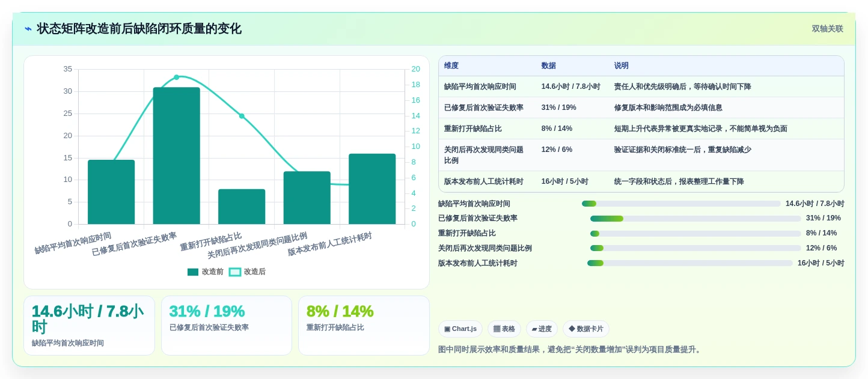868x379 pixels.
Task: Click the 关闭后再次发现同类问题比例 chart bar
Action: (x=307, y=198)
